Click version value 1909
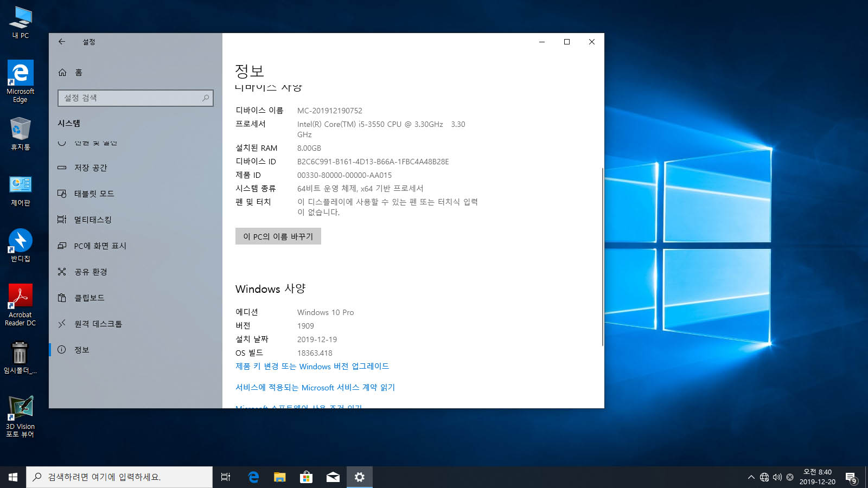This screenshot has width=868, height=488. pos(305,326)
